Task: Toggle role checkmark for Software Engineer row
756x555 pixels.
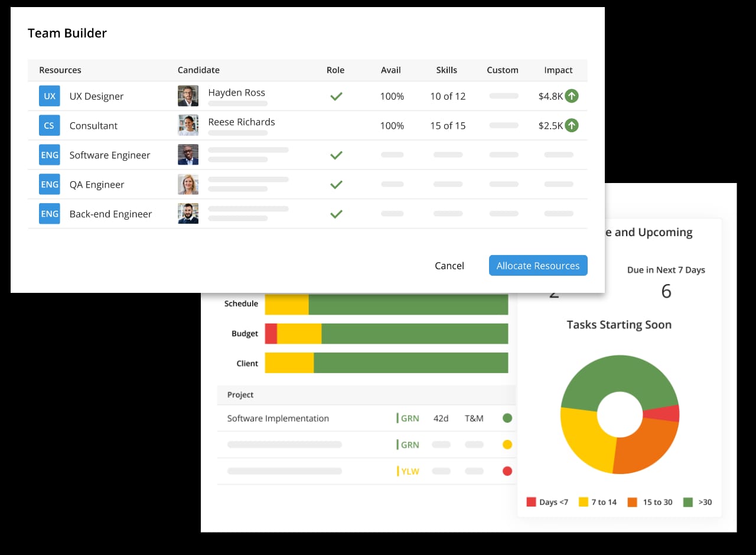Action: pos(336,155)
